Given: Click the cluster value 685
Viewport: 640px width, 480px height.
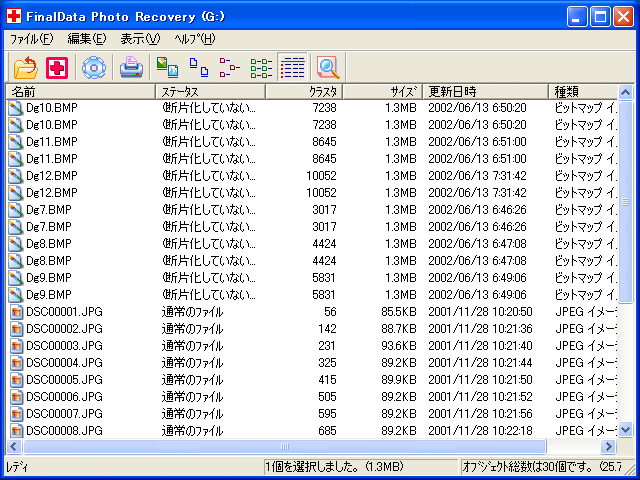Looking at the screenshot, I should coord(327,431).
